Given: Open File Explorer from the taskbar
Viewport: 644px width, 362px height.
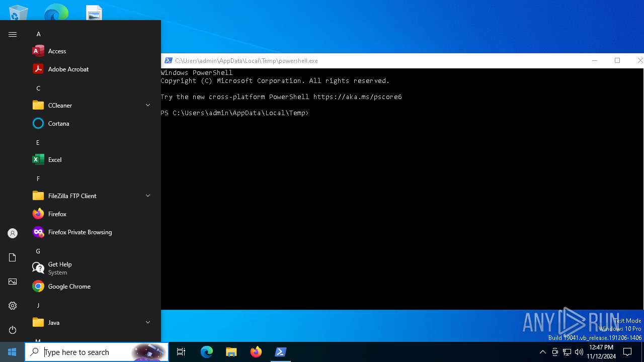Looking at the screenshot, I should coord(231,352).
